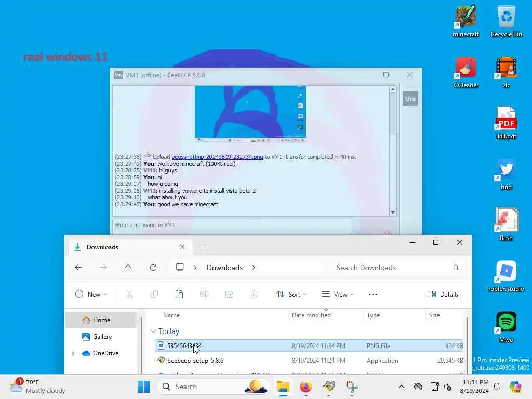Click the chevron after Downloads in address bar
This screenshot has height=399, width=532.
(x=254, y=268)
